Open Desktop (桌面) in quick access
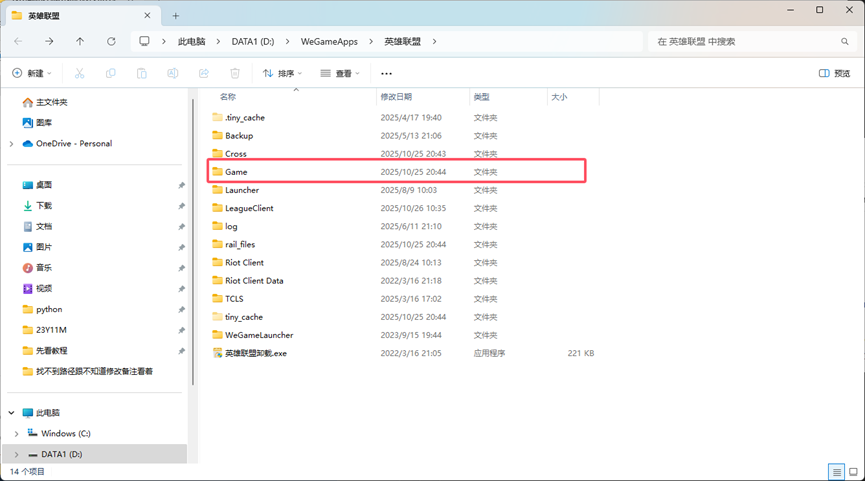Image resolution: width=865 pixels, height=481 pixels. pos(37,185)
